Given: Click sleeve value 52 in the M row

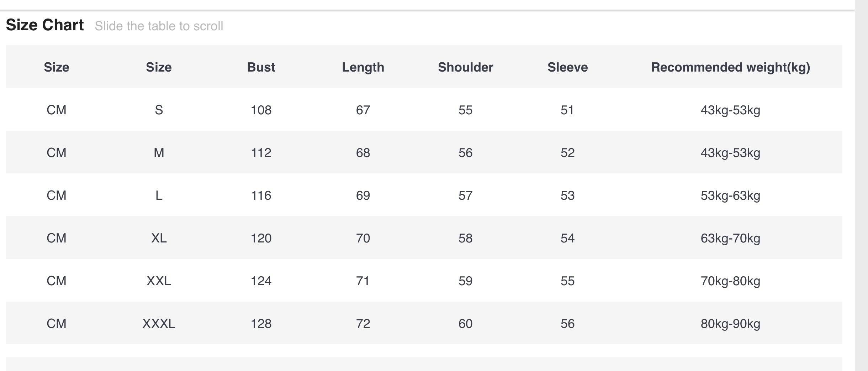Looking at the screenshot, I should [567, 153].
